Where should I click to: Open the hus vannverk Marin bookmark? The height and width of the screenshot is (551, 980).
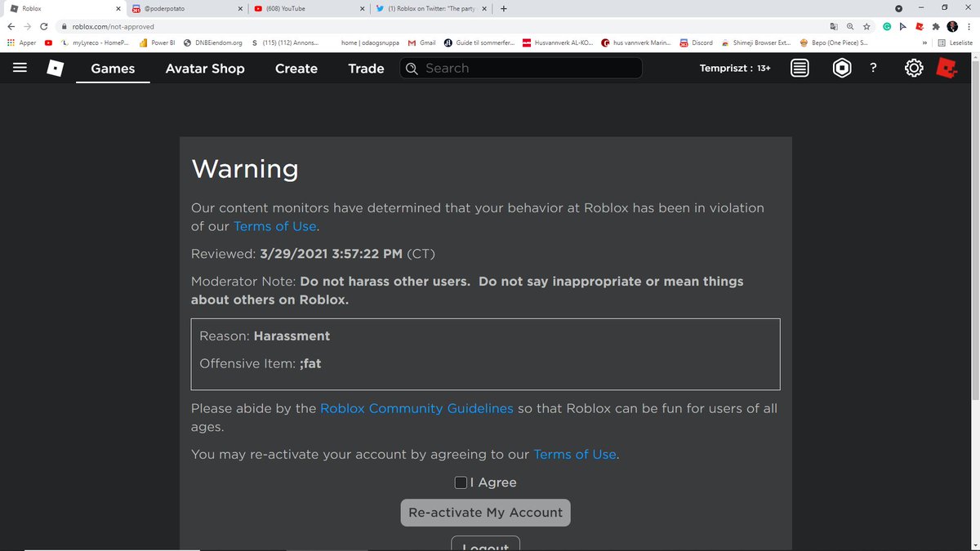pos(636,42)
